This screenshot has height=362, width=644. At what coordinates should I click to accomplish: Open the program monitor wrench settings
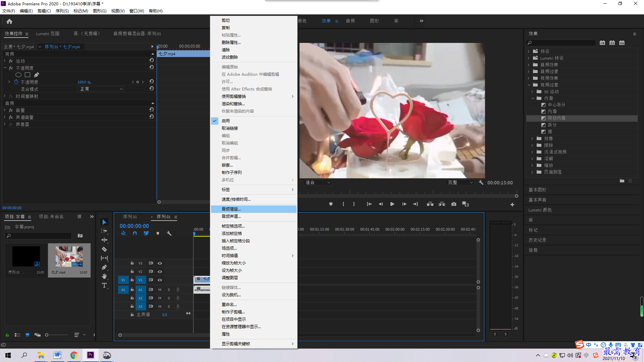pos(481,182)
